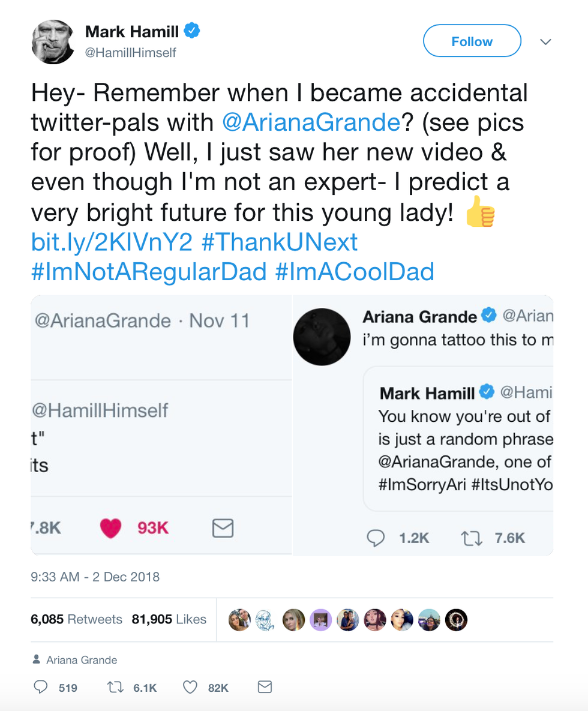The width and height of the screenshot is (588, 711).
Task: Open the bit.ly/2KIVnY2 link
Action: (x=112, y=242)
